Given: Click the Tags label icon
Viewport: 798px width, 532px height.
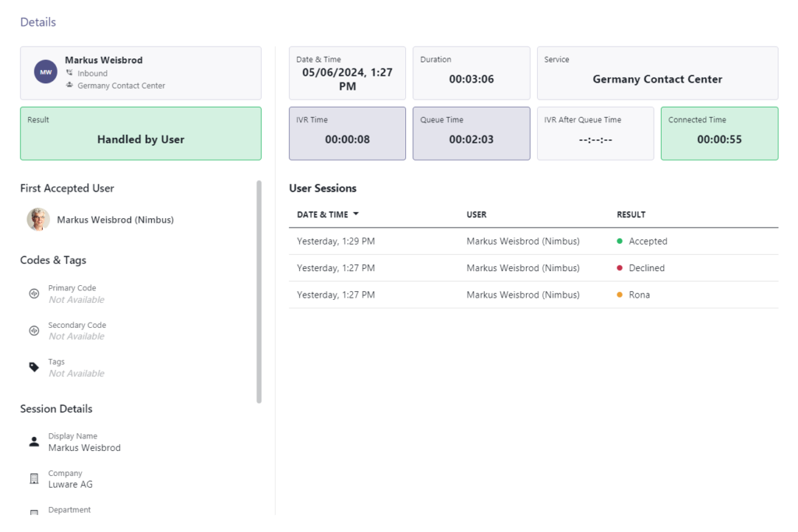Looking at the screenshot, I should pyautogui.click(x=34, y=367).
